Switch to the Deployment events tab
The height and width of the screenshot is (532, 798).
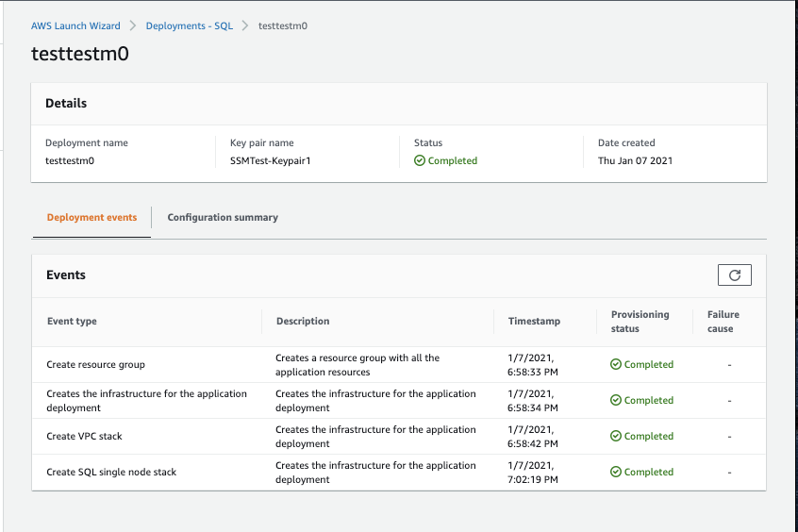[91, 217]
